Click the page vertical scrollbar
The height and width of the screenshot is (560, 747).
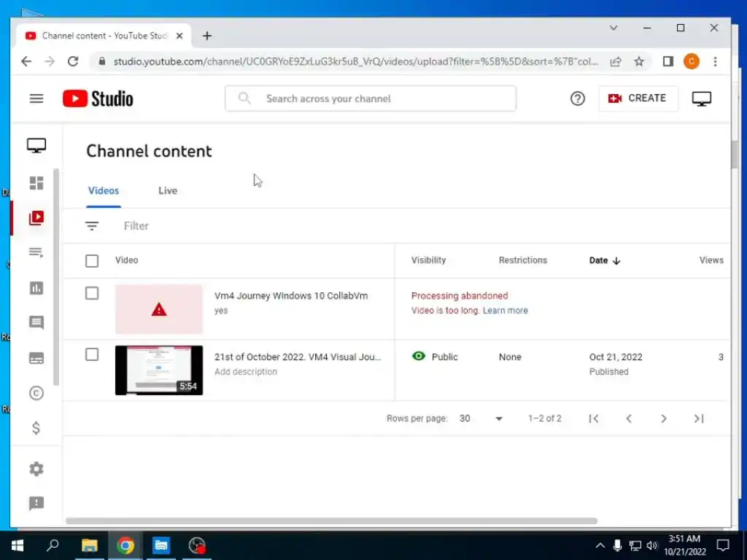point(734,155)
